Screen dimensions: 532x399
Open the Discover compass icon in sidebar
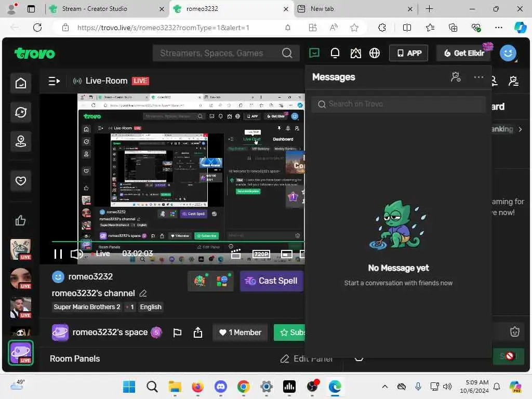[x=21, y=112]
